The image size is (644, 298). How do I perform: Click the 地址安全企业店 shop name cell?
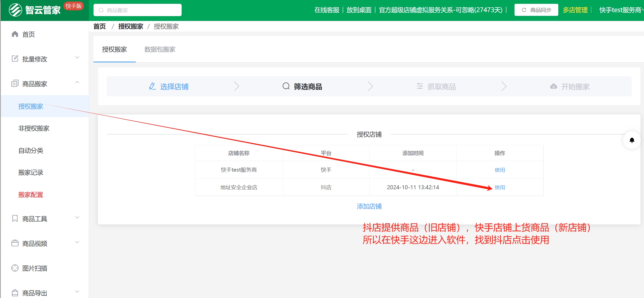(x=239, y=187)
